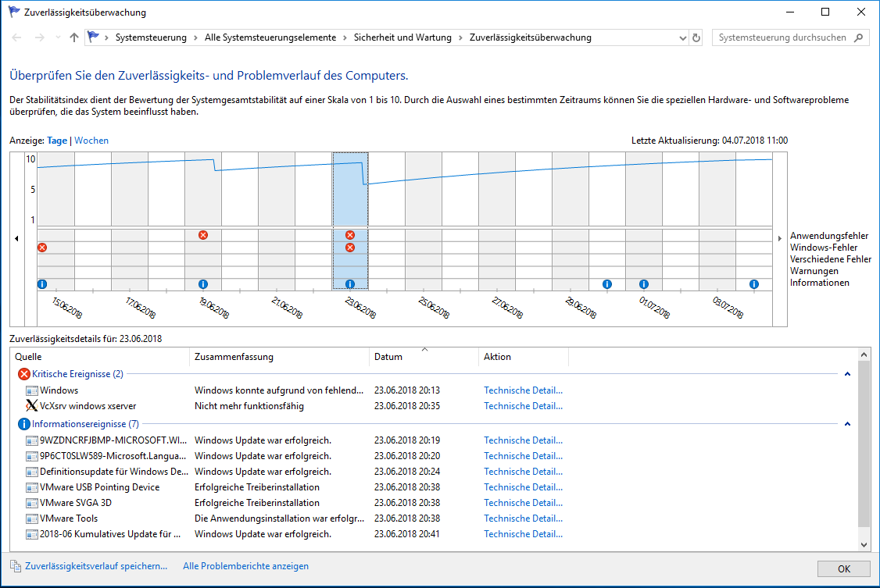The width and height of the screenshot is (880, 588).
Task: Click the red error icon above 19.06.2018
Action: coord(203,233)
